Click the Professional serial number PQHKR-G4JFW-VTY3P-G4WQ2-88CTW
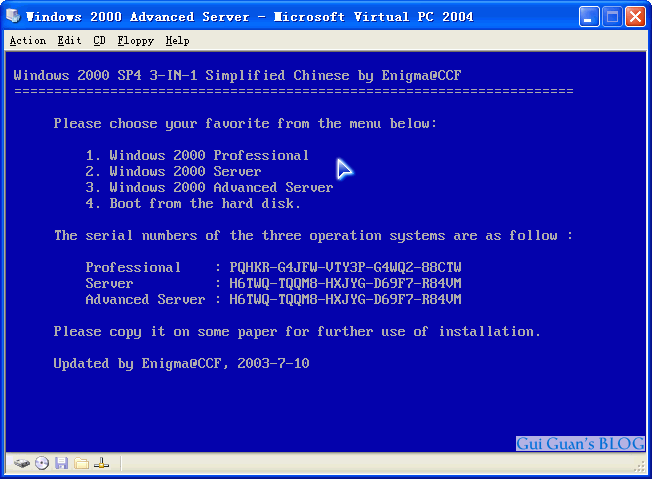Viewport: 652px width, 479px height. pyautogui.click(x=345, y=267)
